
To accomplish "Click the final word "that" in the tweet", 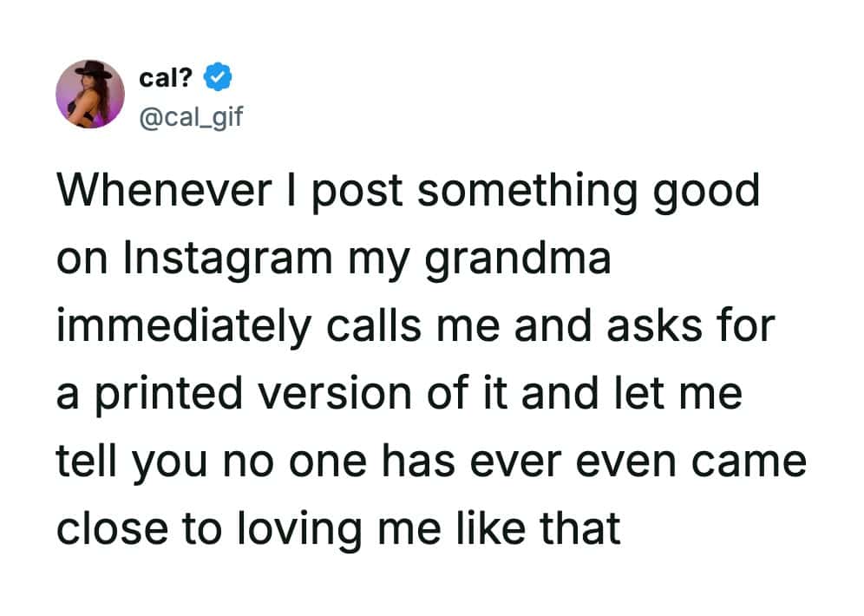I will click(583, 528).
